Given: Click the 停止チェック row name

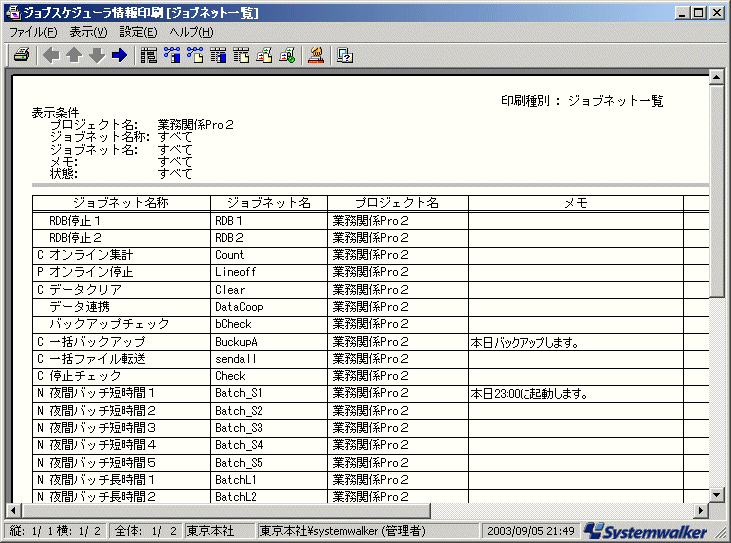Looking at the screenshot, I should click(x=85, y=376).
